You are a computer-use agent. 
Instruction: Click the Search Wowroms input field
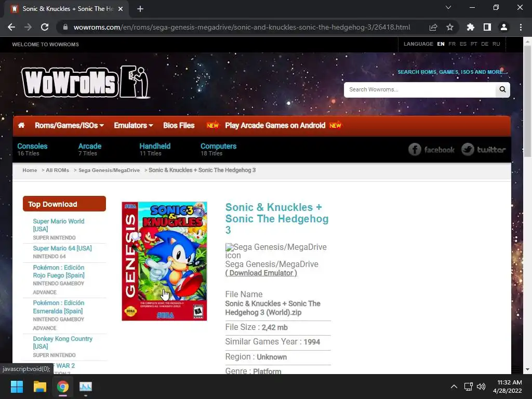[420, 89]
